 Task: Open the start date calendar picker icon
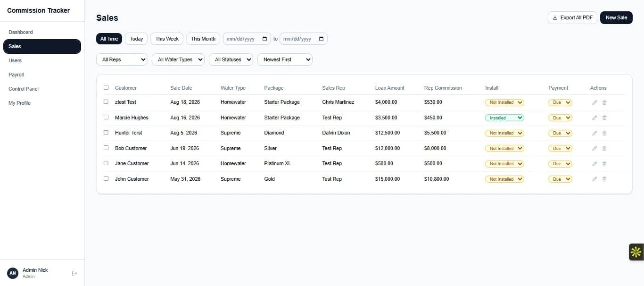click(x=264, y=39)
